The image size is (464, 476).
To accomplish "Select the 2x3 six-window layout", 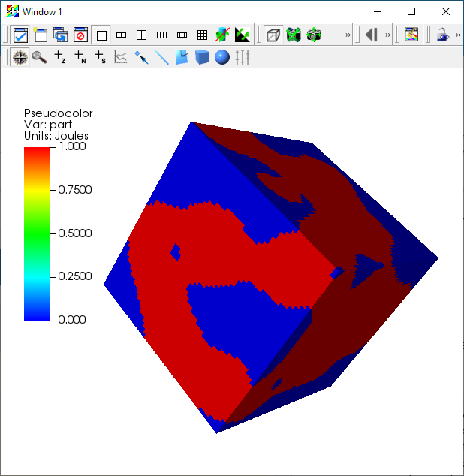I will tap(161, 35).
